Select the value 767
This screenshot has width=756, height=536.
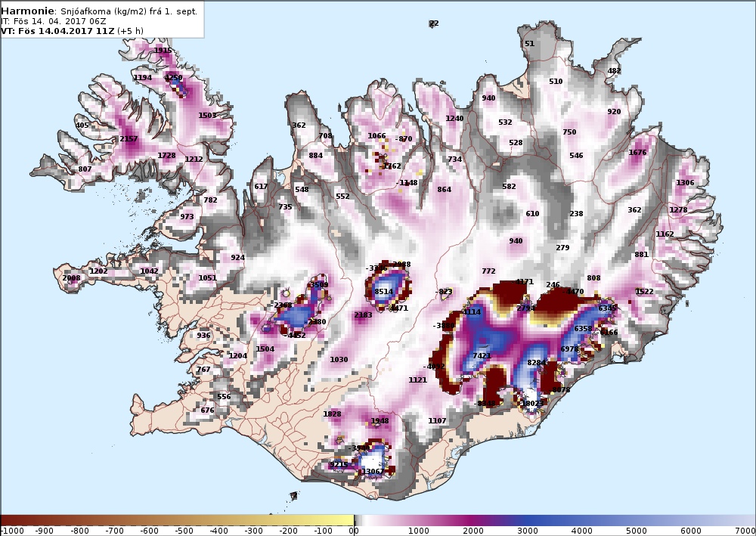(203, 369)
